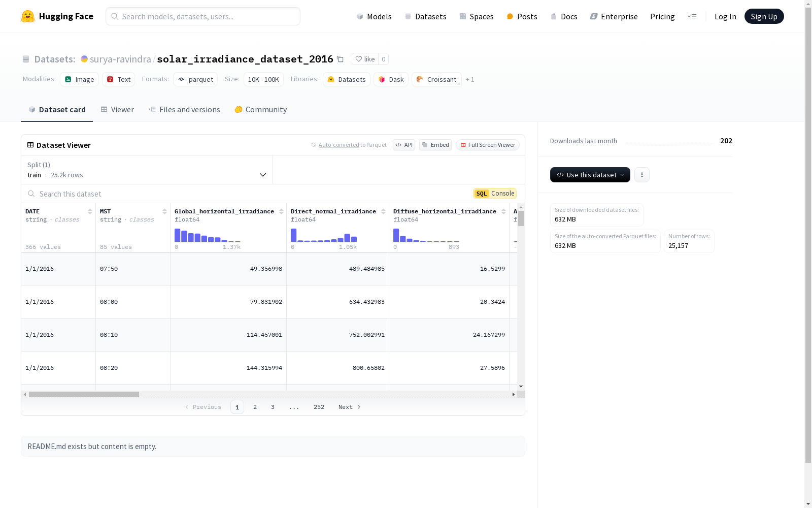This screenshot has width=812, height=508.
Task: Open the SQL Console
Action: click(x=495, y=194)
